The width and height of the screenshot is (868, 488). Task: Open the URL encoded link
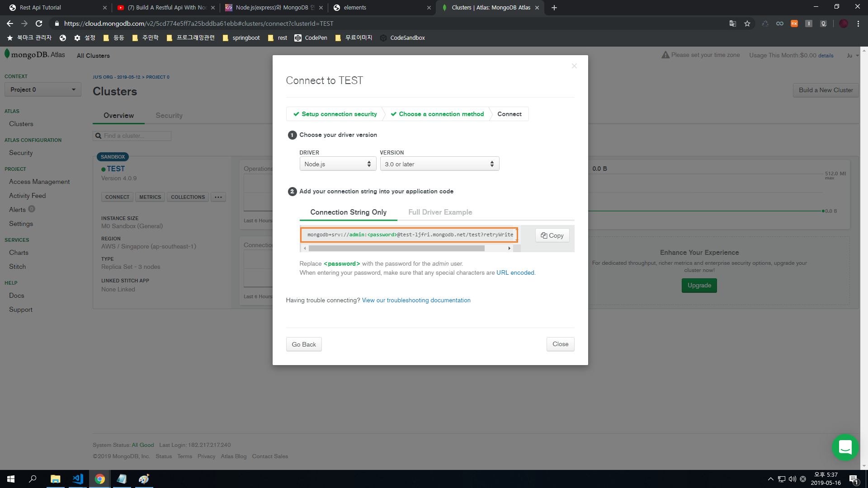click(515, 272)
